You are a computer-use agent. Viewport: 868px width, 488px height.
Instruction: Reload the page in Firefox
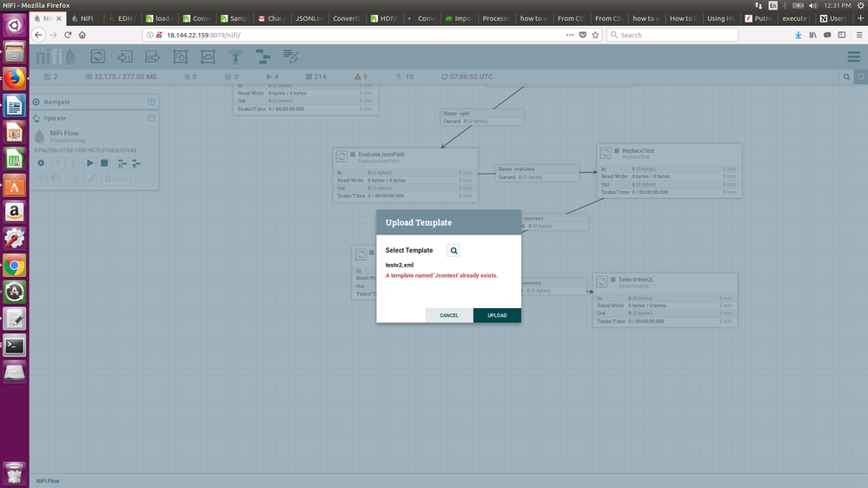click(68, 35)
